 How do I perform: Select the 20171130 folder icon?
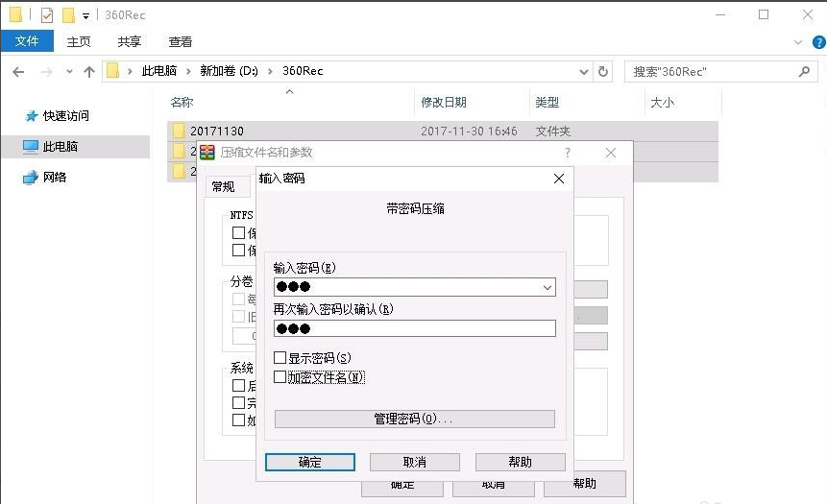tap(179, 131)
